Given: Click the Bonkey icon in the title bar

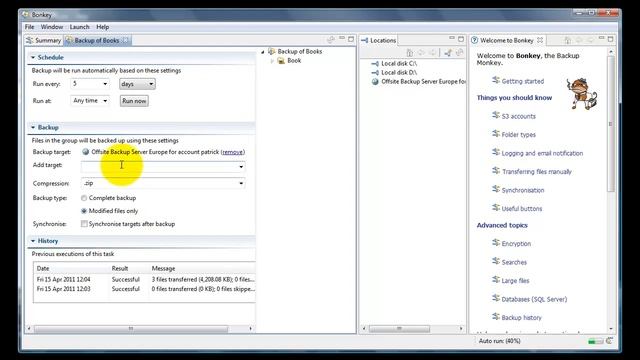Looking at the screenshot, I should coord(26,15).
